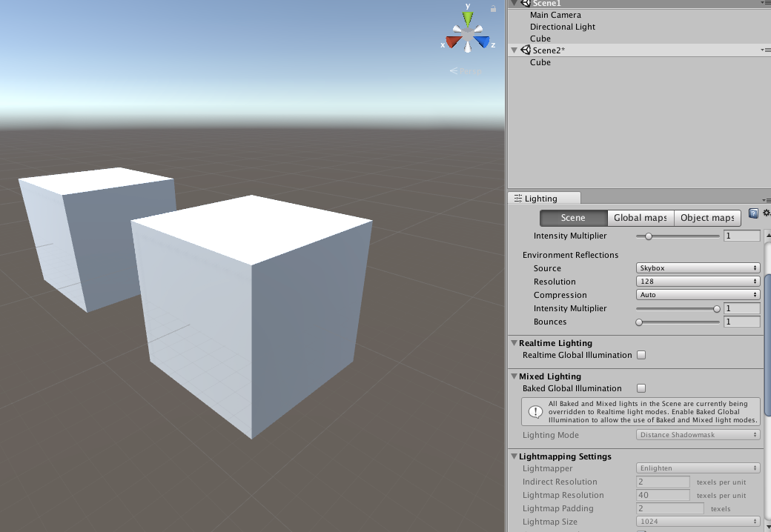Select Directional Light in hierarchy

click(563, 27)
